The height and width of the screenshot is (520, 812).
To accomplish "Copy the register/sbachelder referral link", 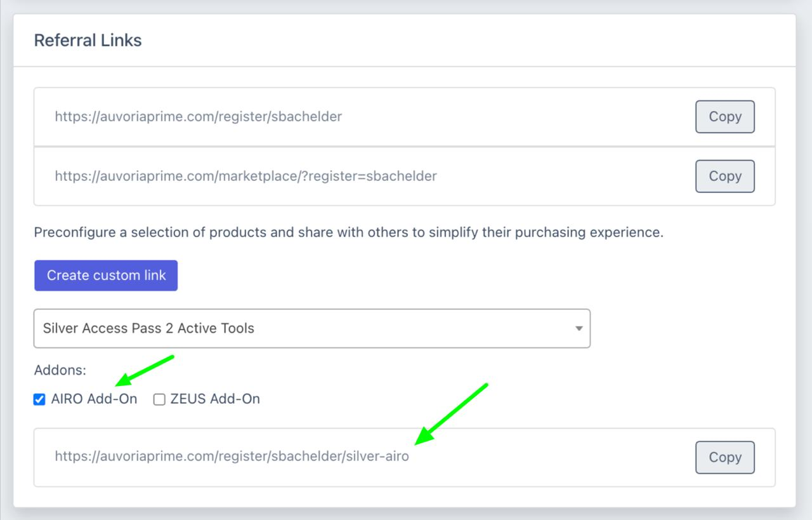I will [724, 117].
